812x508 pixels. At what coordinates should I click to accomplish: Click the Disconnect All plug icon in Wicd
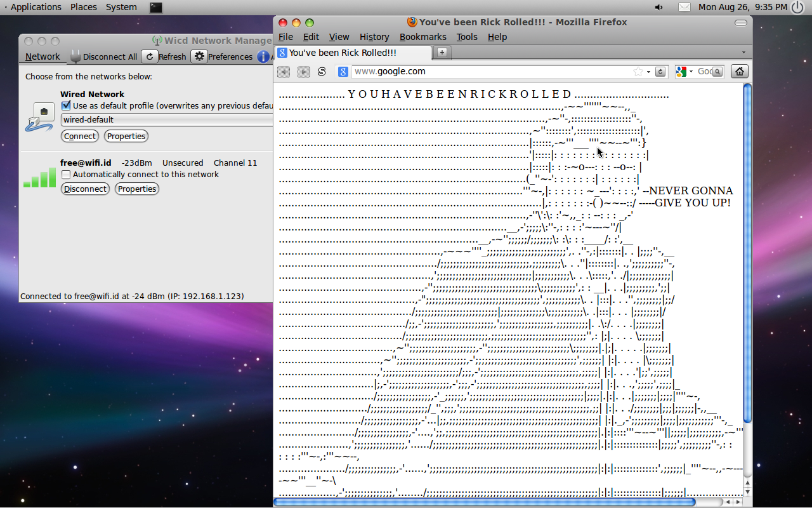click(75, 57)
